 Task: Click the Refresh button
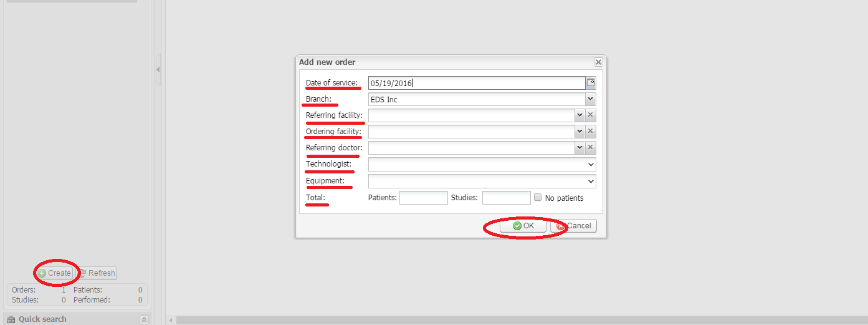click(x=96, y=273)
